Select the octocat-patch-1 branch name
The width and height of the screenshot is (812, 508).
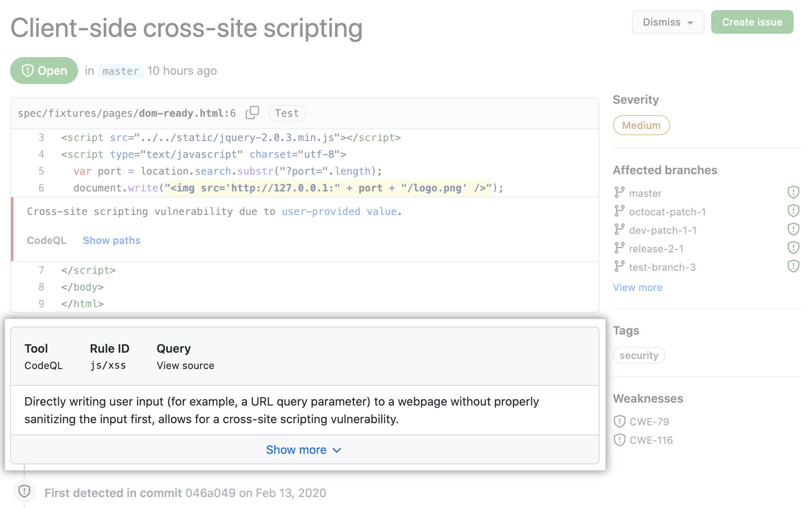(x=667, y=212)
